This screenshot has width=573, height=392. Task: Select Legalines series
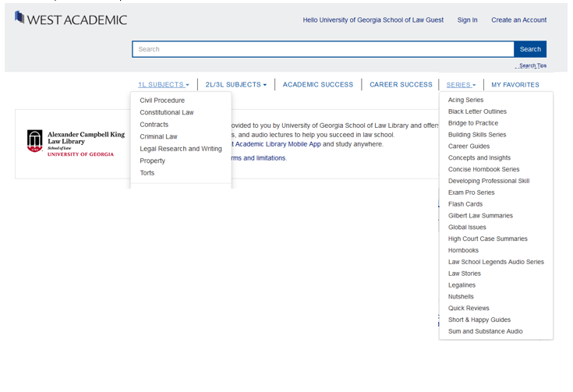[462, 285]
